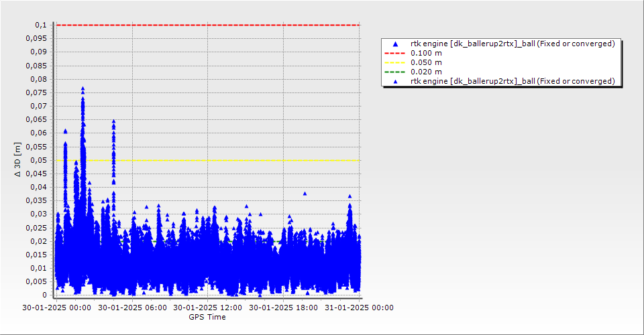The height and width of the screenshot is (335, 644).
Task: Click the 30-01-2025 18:00 axis label
Action: point(283,308)
